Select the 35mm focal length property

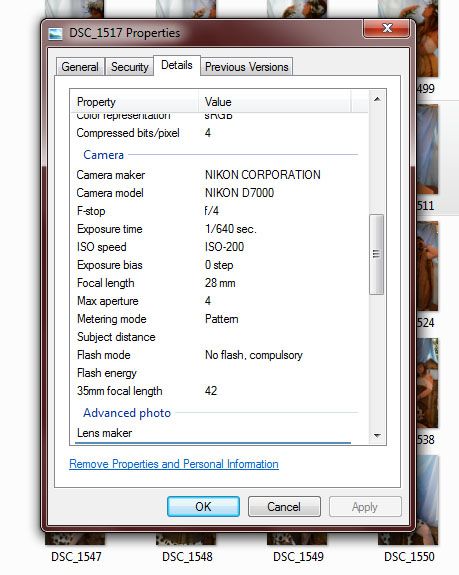pyautogui.click(x=120, y=391)
